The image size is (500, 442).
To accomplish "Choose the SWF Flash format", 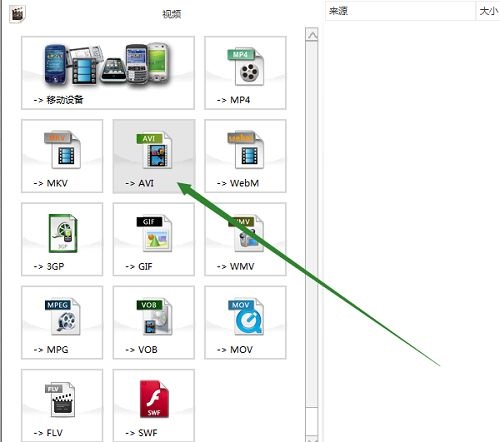I will point(154,406).
